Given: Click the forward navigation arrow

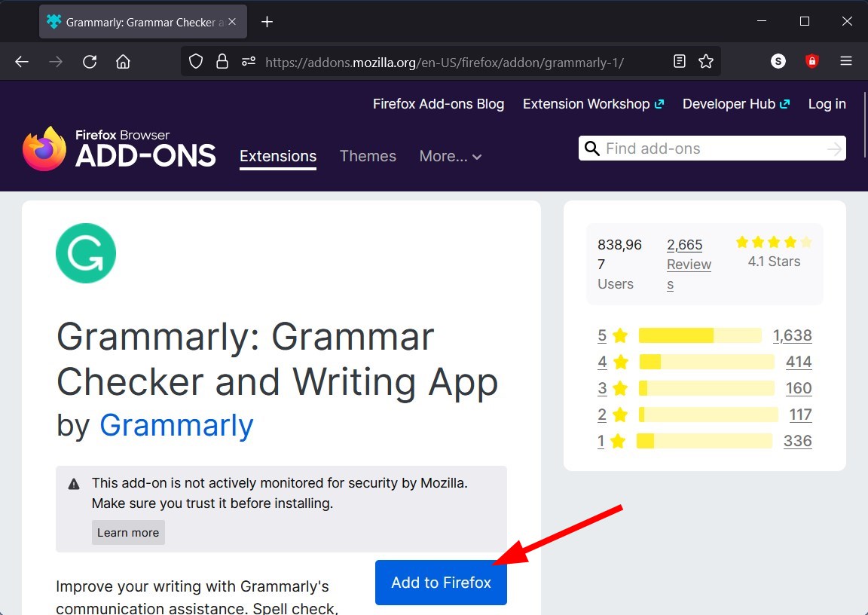Looking at the screenshot, I should pos(55,62).
